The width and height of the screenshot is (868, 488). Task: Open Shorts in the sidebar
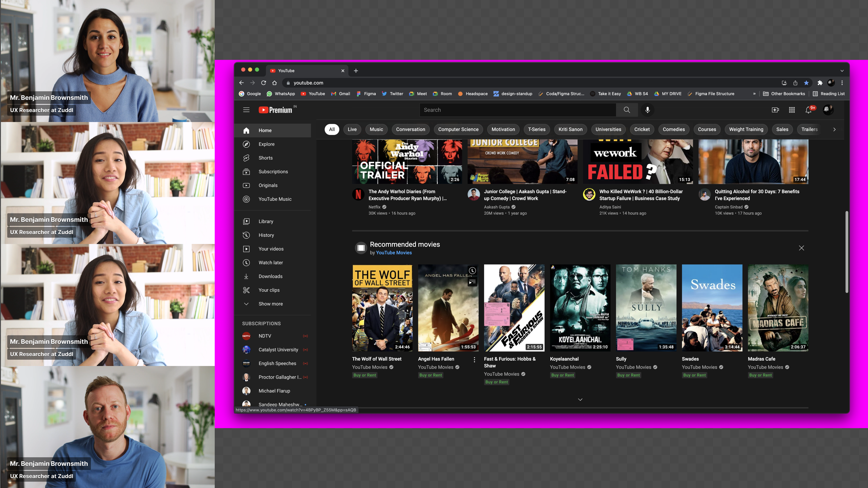pyautogui.click(x=266, y=158)
